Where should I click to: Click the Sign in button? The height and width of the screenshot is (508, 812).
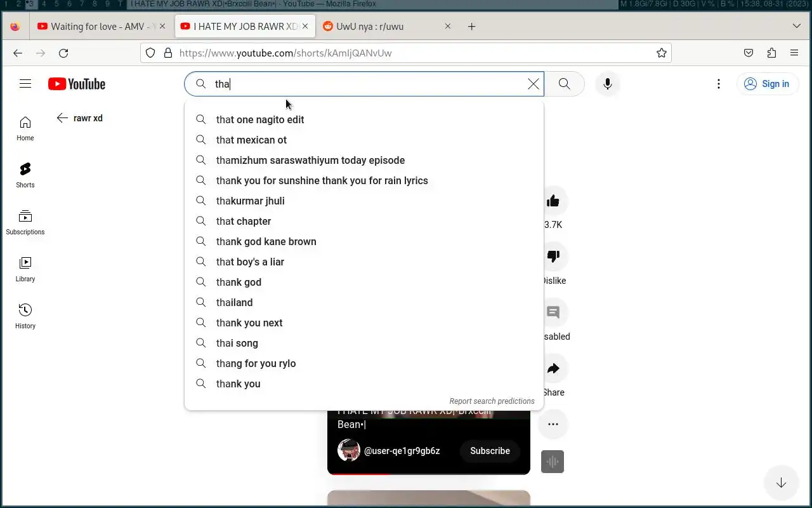pyautogui.click(x=768, y=84)
